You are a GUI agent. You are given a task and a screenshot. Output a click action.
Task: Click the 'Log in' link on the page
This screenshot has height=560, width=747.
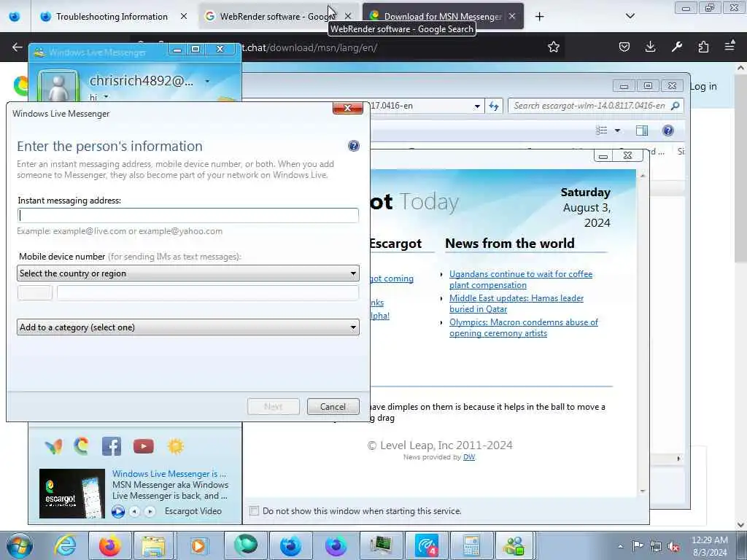(x=703, y=87)
